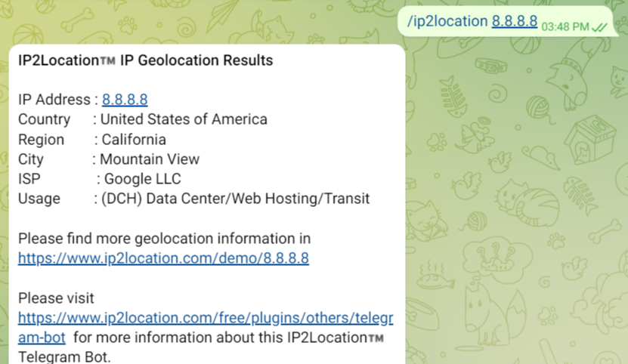628x364 pixels.
Task: Click the /ip2location command text
Action: (x=447, y=21)
